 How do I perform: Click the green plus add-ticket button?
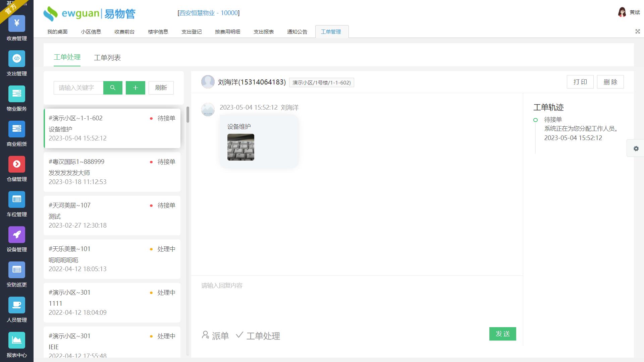coord(136,88)
